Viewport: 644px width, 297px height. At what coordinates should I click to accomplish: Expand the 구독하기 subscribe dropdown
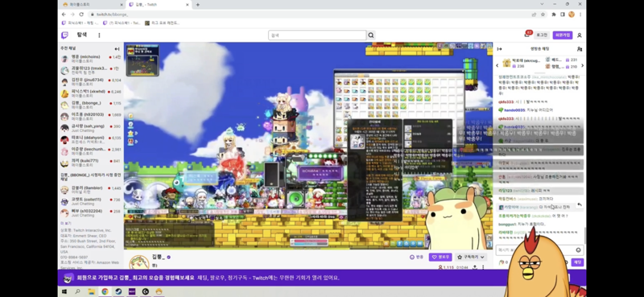[471, 257]
